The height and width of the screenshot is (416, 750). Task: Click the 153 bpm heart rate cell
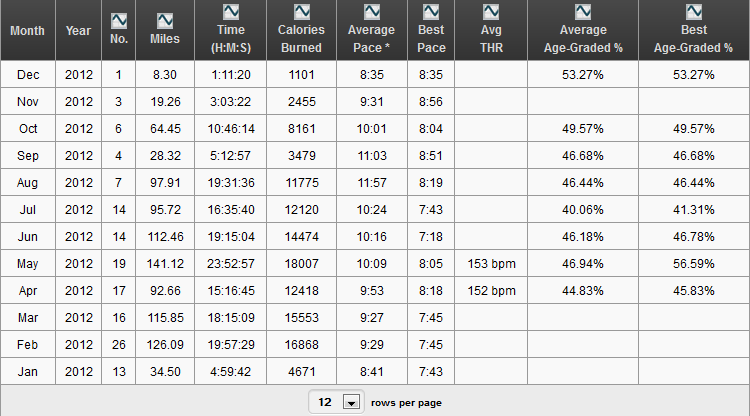491,264
